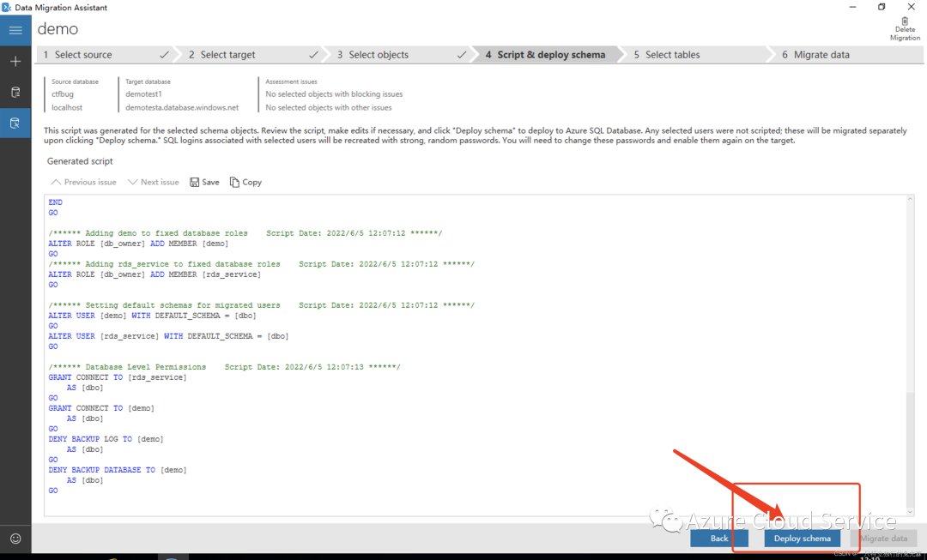The width and height of the screenshot is (927, 560).
Task: Click 'Setting default schemas for migrated users' comment
Action: [x=261, y=305]
